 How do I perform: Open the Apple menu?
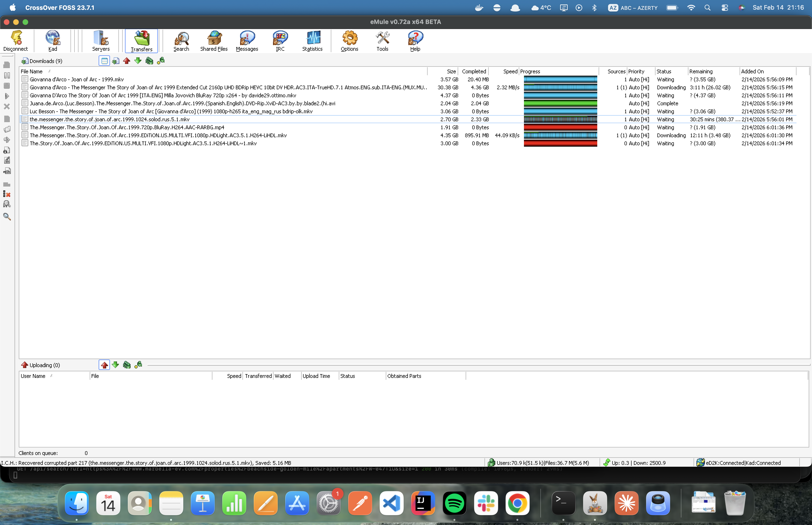click(x=12, y=7)
